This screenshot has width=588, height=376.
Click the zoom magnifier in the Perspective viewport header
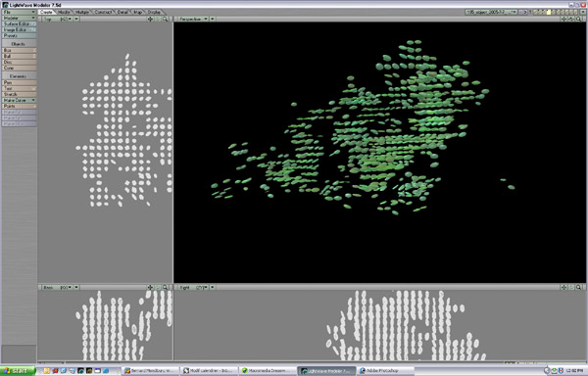coord(578,19)
